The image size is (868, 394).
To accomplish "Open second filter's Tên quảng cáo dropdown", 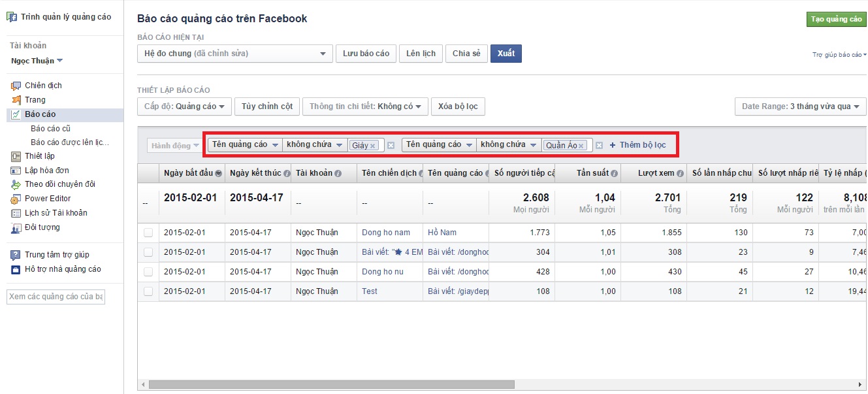I will (439, 145).
